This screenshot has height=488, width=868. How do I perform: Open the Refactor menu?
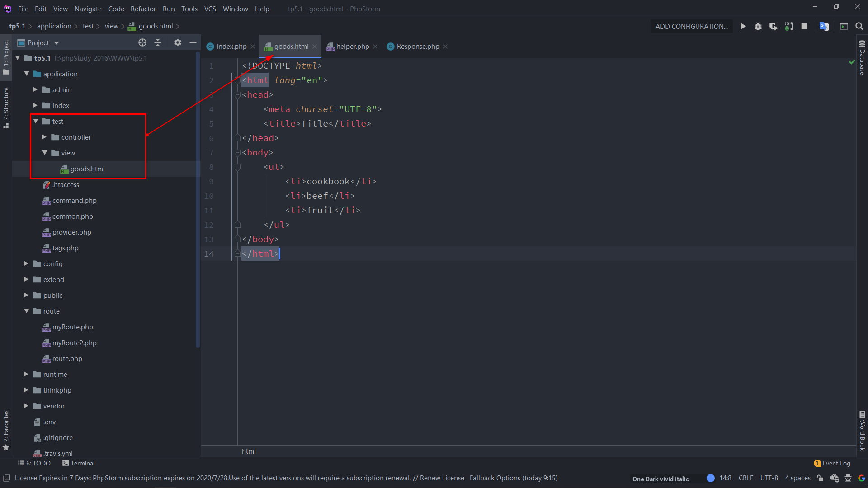pos(143,9)
